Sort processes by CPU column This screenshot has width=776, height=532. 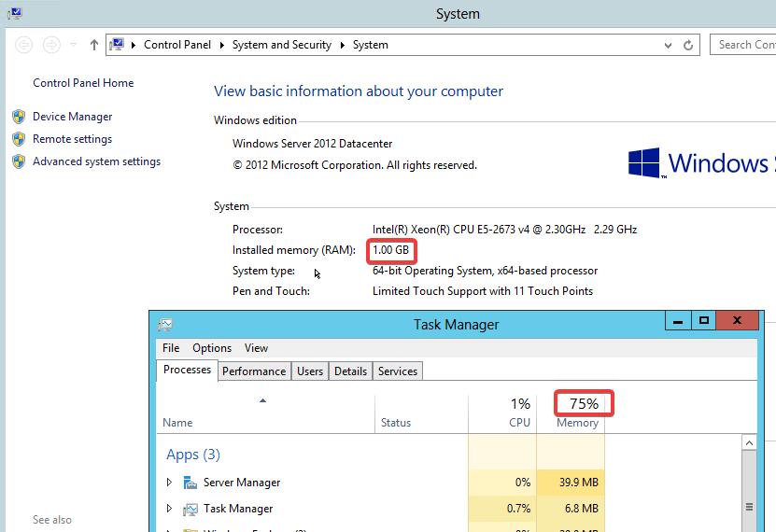pyautogui.click(x=502, y=413)
